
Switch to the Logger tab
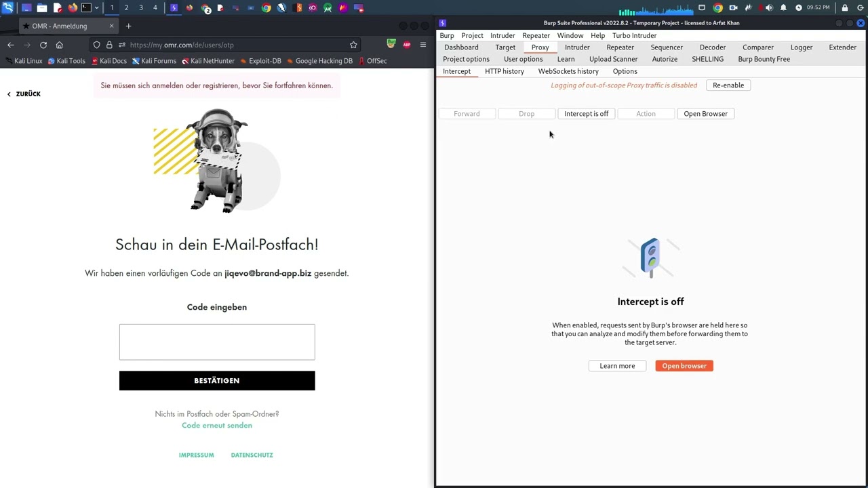pos(802,47)
